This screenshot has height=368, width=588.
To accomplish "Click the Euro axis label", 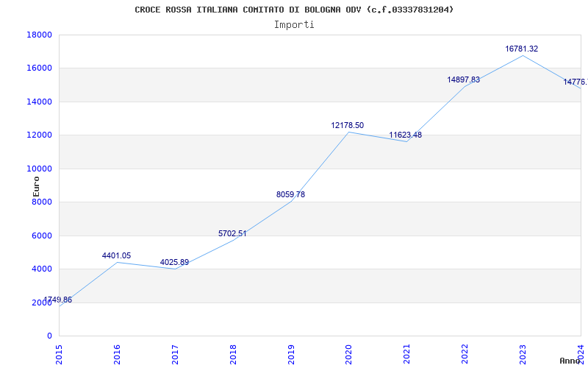I will [x=36, y=186].
